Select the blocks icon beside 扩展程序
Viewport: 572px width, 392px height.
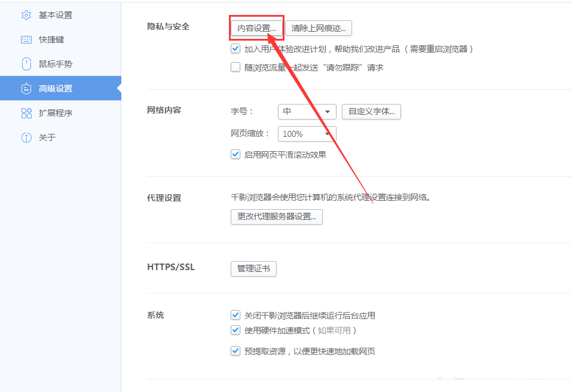click(x=26, y=112)
